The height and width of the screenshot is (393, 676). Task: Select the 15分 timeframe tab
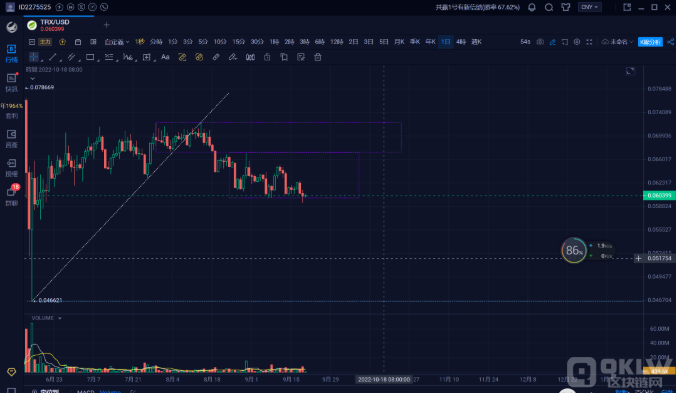(x=238, y=42)
